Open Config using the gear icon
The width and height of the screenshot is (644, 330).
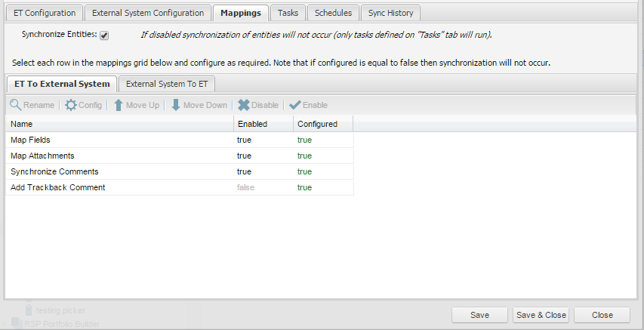point(71,105)
